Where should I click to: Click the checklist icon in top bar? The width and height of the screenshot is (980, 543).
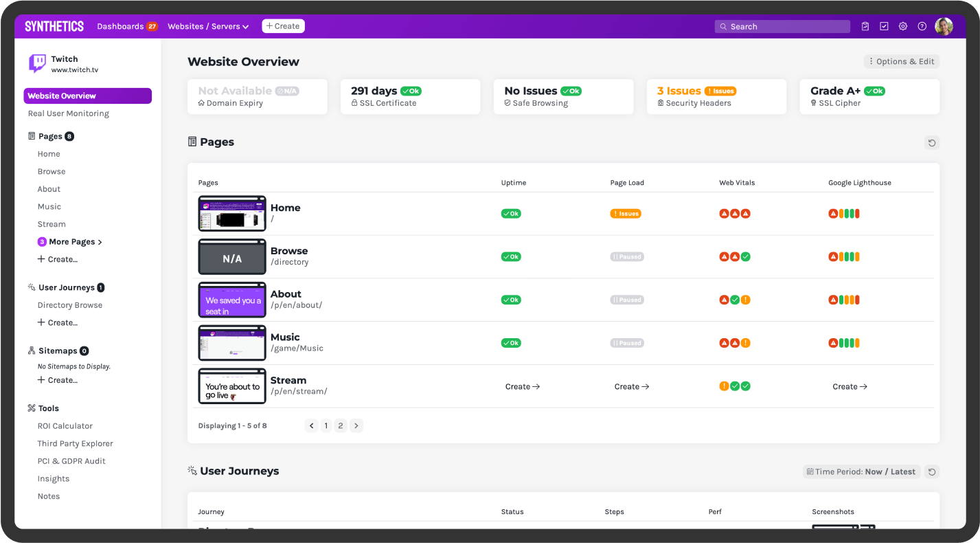tap(884, 26)
